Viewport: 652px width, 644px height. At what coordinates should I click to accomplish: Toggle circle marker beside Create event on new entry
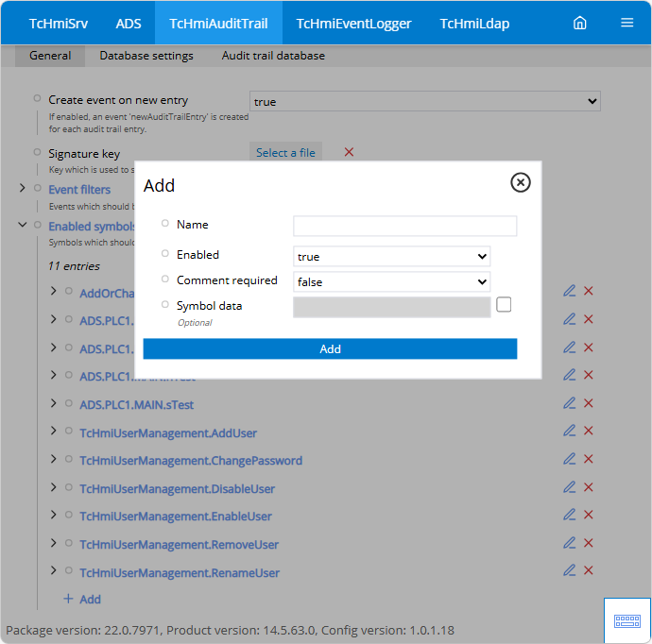point(37,98)
